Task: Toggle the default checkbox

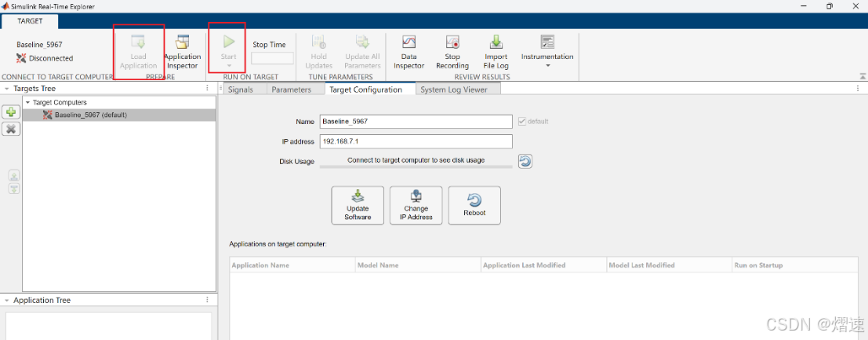Action: tap(521, 121)
